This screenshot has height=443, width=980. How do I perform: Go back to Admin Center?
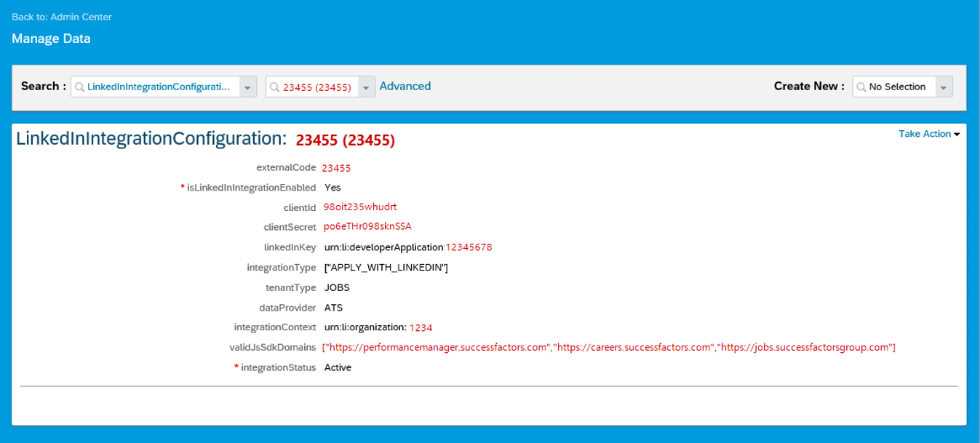[x=62, y=17]
